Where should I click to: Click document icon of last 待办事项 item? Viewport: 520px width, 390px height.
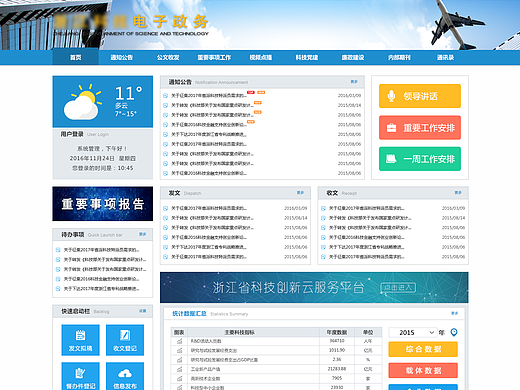(x=58, y=289)
